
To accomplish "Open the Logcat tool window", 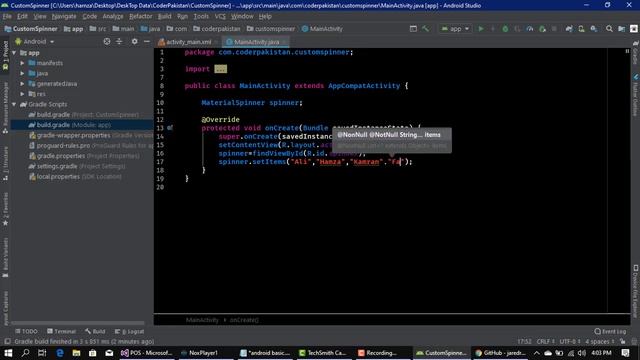I will coord(129,331).
